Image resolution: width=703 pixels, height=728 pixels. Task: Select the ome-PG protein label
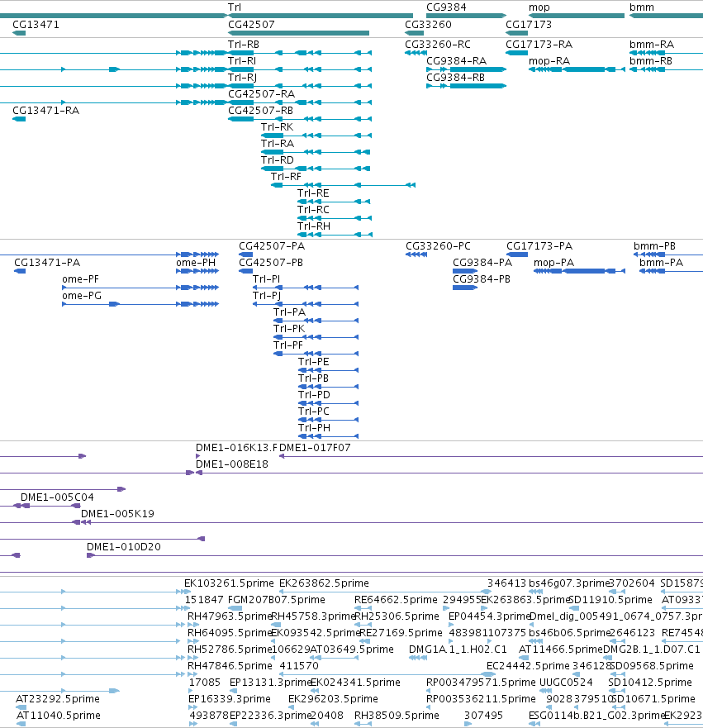[x=82, y=296]
